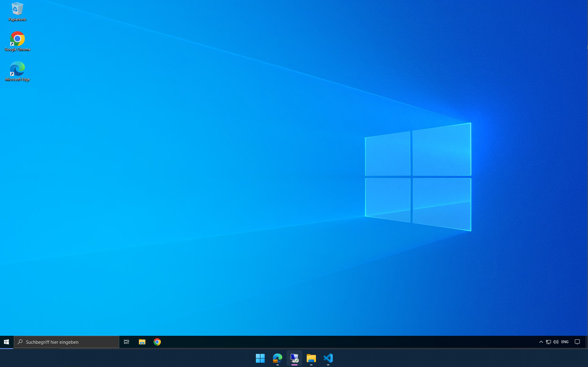The width and height of the screenshot is (588, 367).
Task: Open File Explorer in the host taskbar
Action: point(311,358)
